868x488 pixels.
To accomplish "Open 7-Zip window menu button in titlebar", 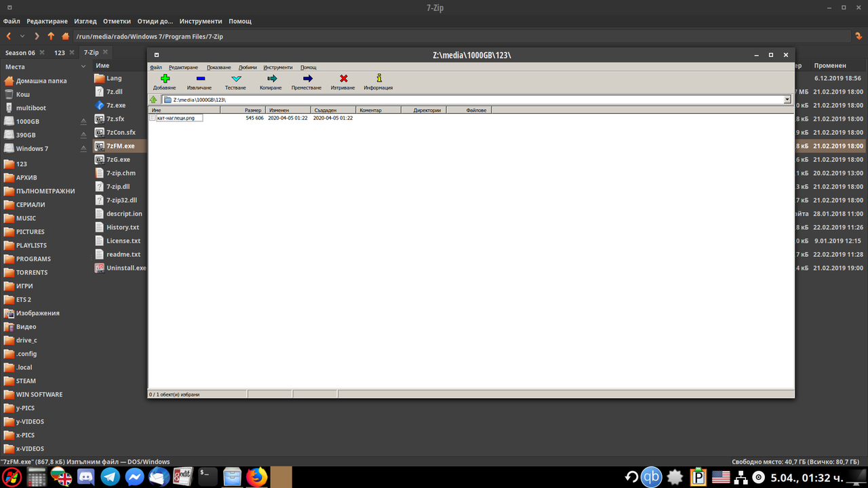I will (x=156, y=54).
